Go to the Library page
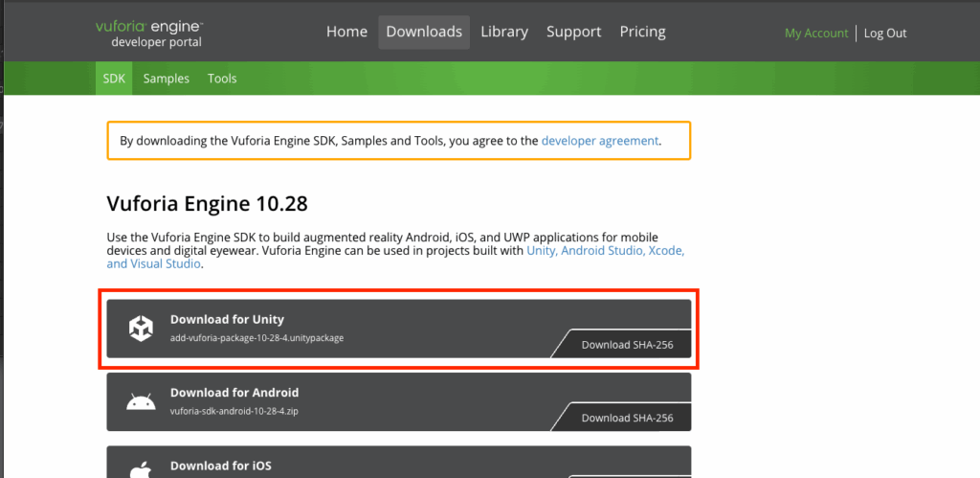 tap(504, 32)
